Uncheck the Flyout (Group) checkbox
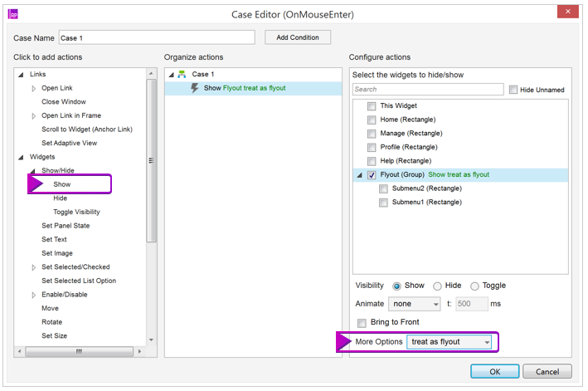Image resolution: width=588 pixels, height=391 pixels. pos(372,175)
